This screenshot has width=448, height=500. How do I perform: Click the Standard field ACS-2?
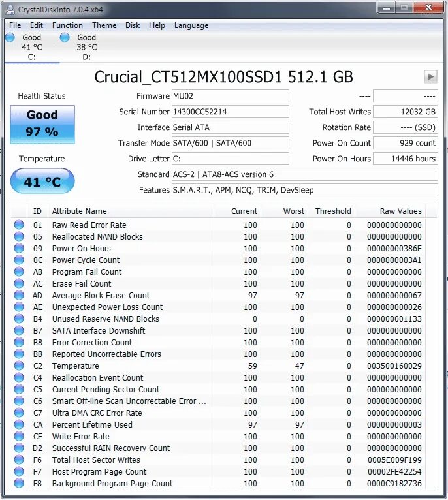click(305, 174)
